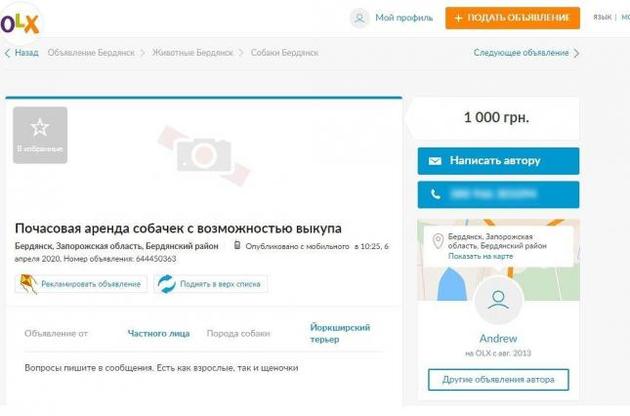The width and height of the screenshot is (630, 416).
Task: Open Показать на карте link
Action: [x=481, y=256]
